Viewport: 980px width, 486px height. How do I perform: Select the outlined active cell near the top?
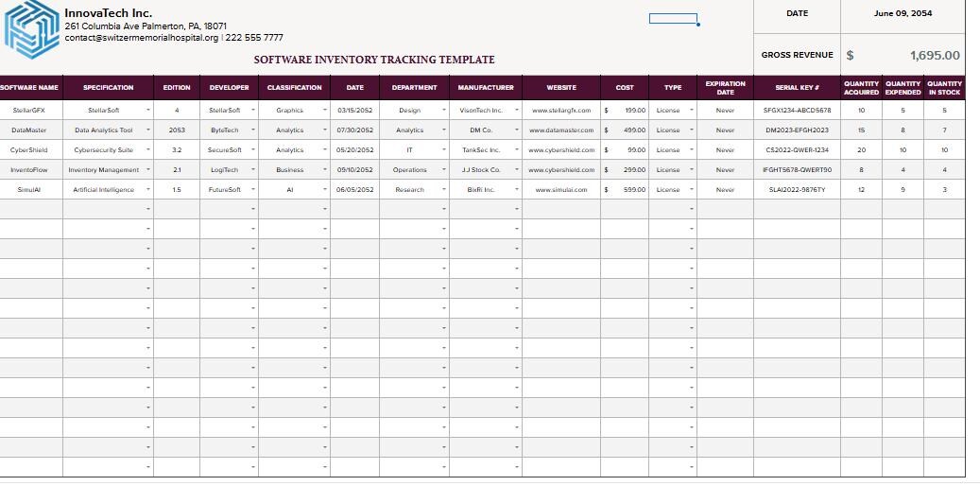[x=673, y=19]
